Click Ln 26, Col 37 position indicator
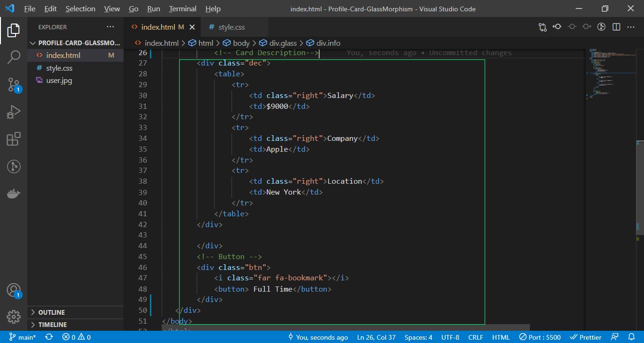Screen dimensions: 644x343 [x=376, y=337]
